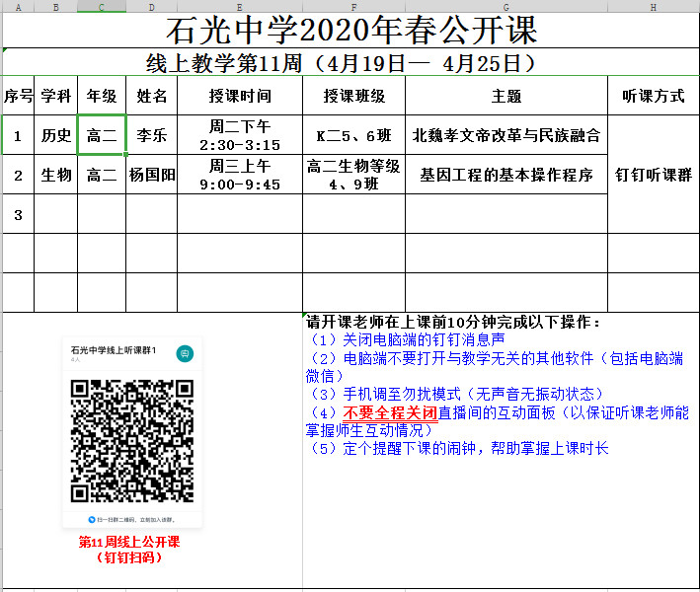
Task: Click the red caption 第11周线上公开课
Action: 130,542
